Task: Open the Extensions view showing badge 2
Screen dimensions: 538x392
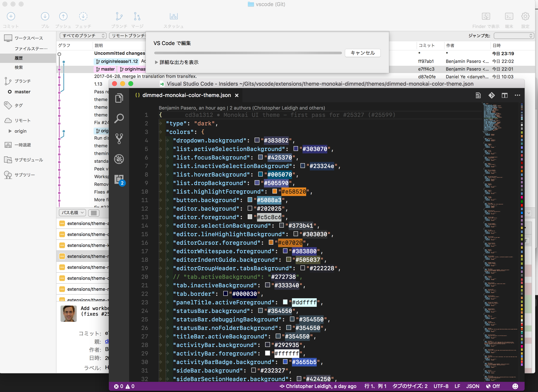Action: coord(119,180)
